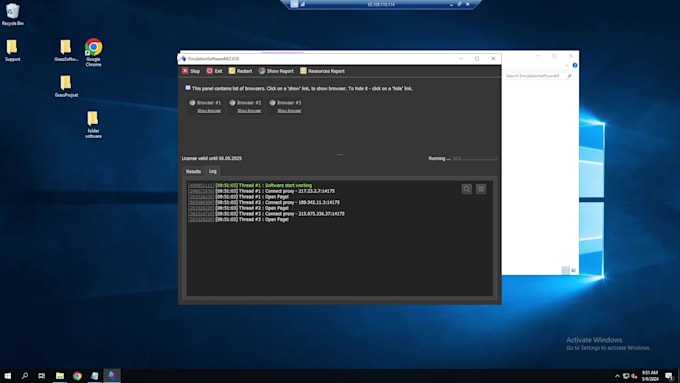Switch to the Results tab

193,171
